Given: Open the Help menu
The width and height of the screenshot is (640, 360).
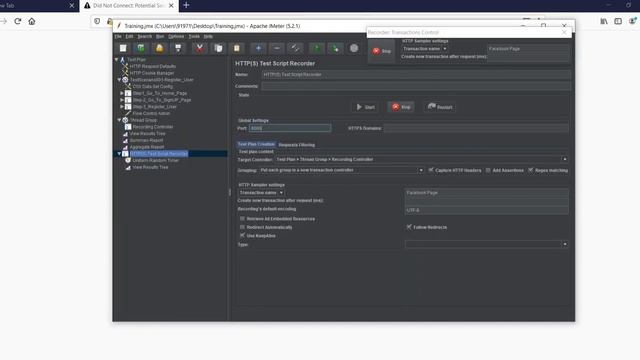Looking at the screenshot, I should [208, 36].
